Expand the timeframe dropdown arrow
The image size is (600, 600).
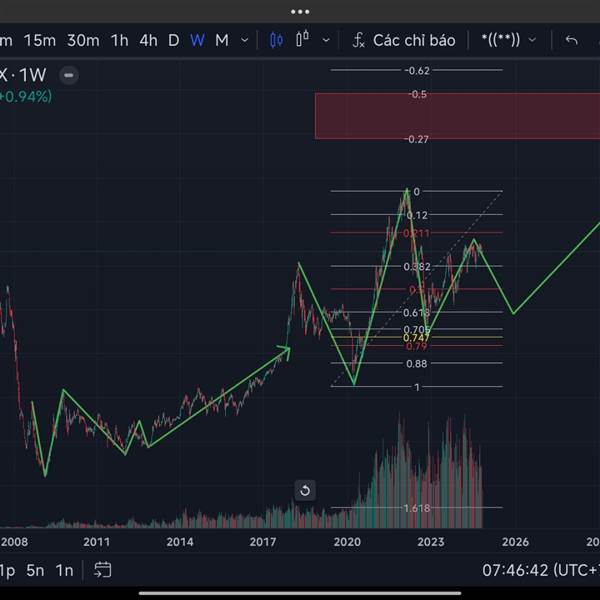(x=245, y=40)
